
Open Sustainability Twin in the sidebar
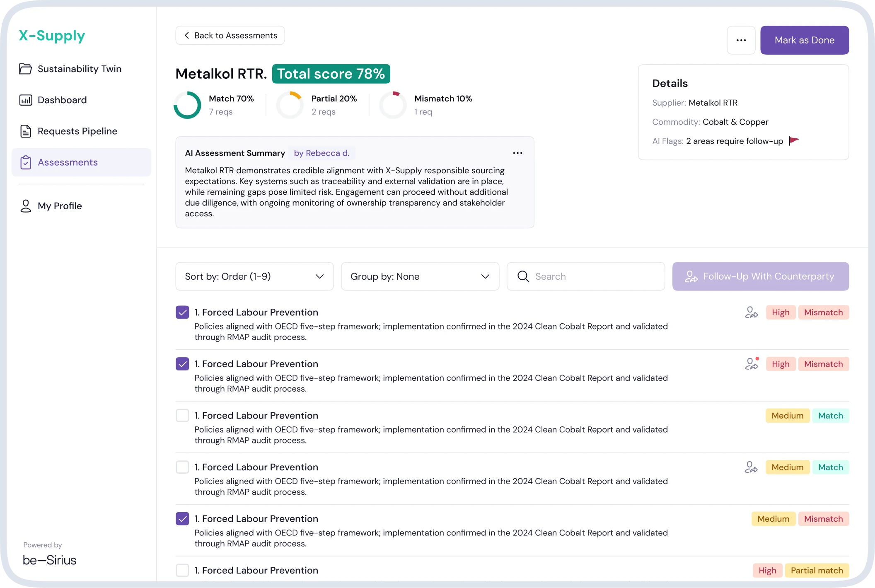tap(81, 69)
